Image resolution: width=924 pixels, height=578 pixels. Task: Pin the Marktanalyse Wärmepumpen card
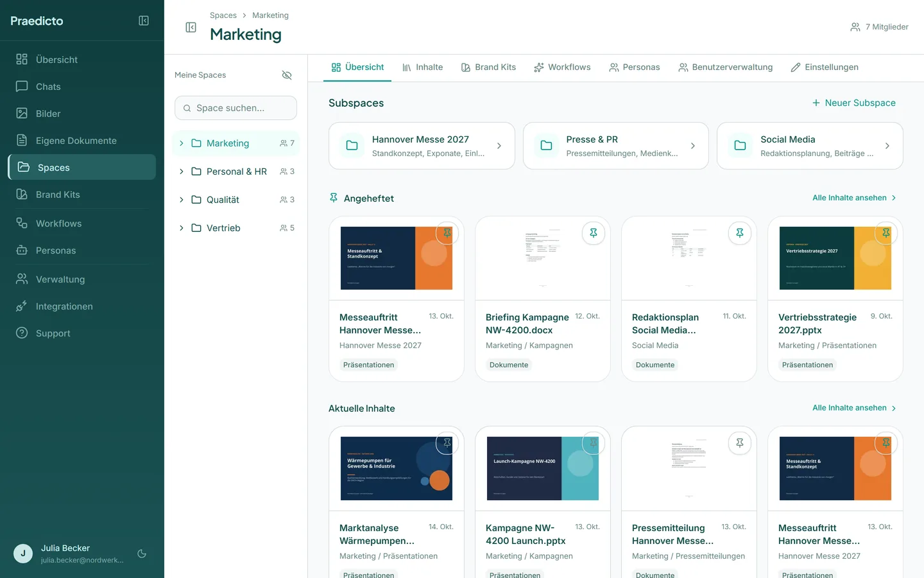447,443
